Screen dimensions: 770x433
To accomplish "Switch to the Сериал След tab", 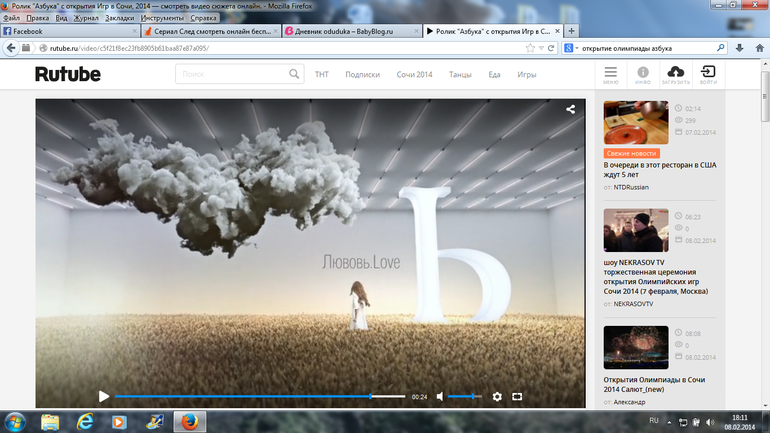I will 211,31.
